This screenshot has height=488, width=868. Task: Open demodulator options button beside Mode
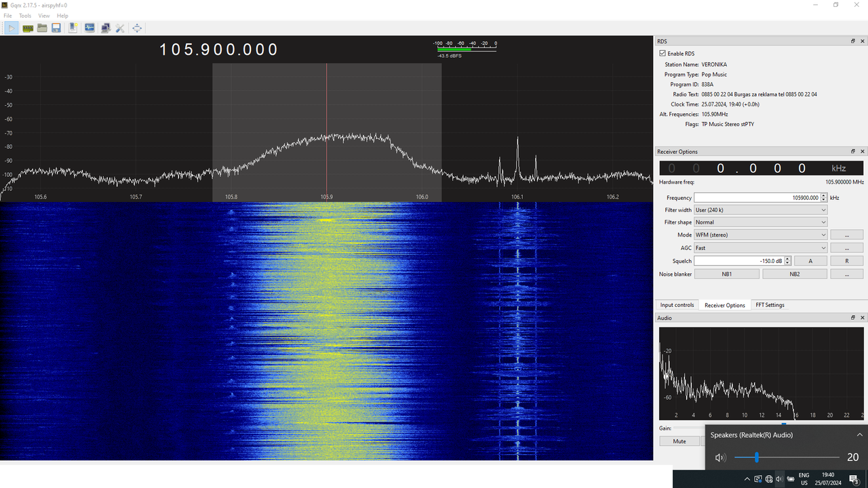847,235
